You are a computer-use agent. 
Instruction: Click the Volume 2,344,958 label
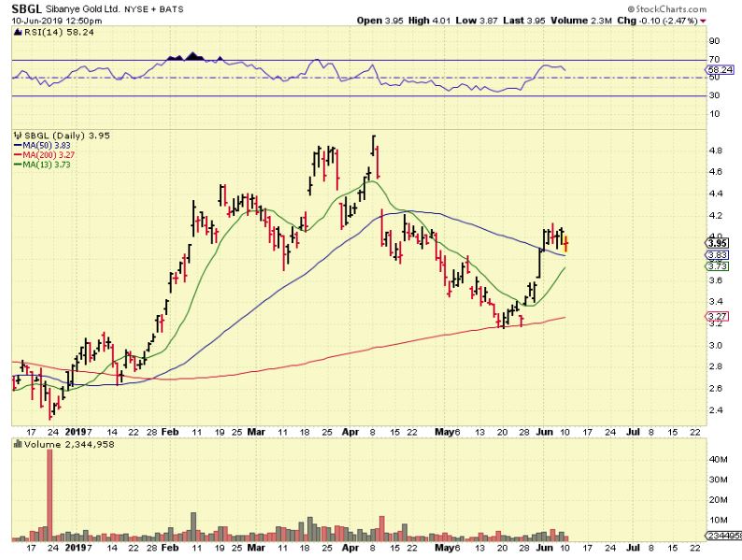click(69, 444)
